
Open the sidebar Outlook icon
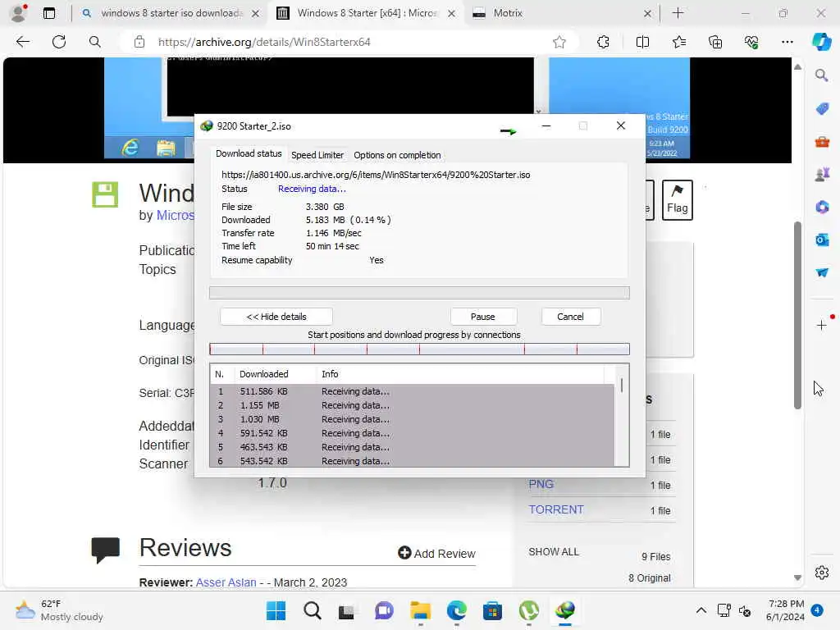pyautogui.click(x=822, y=240)
